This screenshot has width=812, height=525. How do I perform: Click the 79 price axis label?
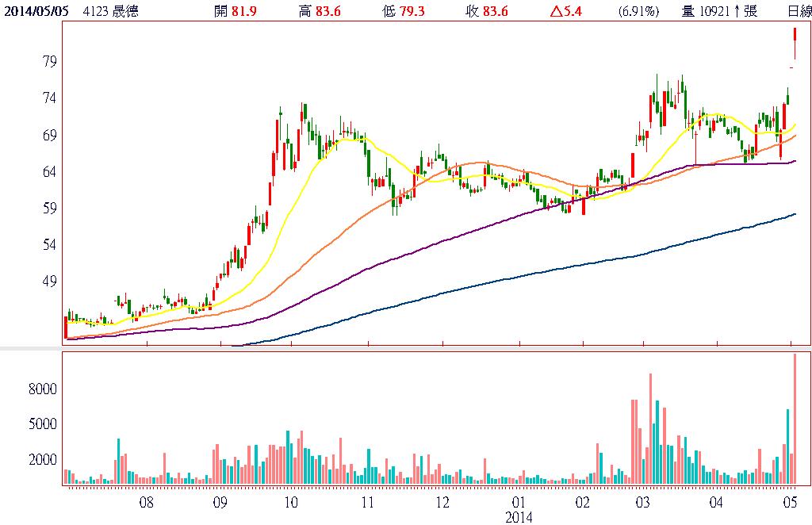[48, 62]
